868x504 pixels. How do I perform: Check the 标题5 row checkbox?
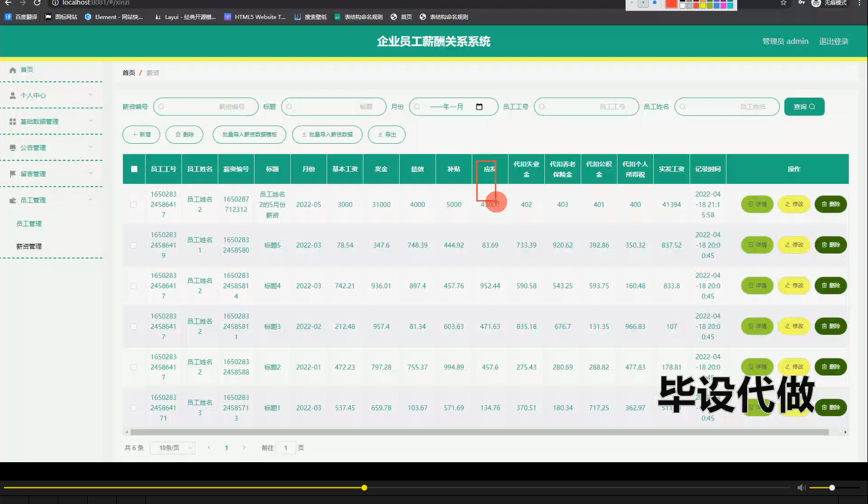tap(133, 245)
